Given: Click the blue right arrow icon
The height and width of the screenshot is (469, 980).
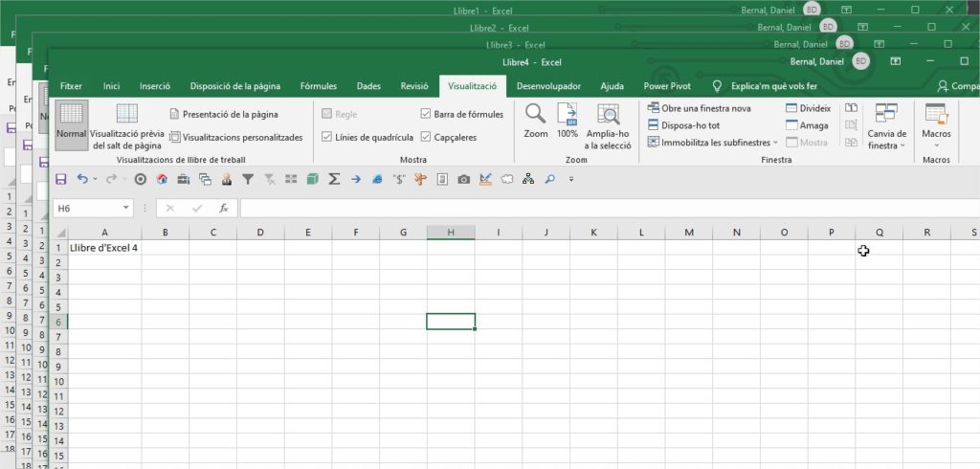Looking at the screenshot, I should pyautogui.click(x=356, y=180).
